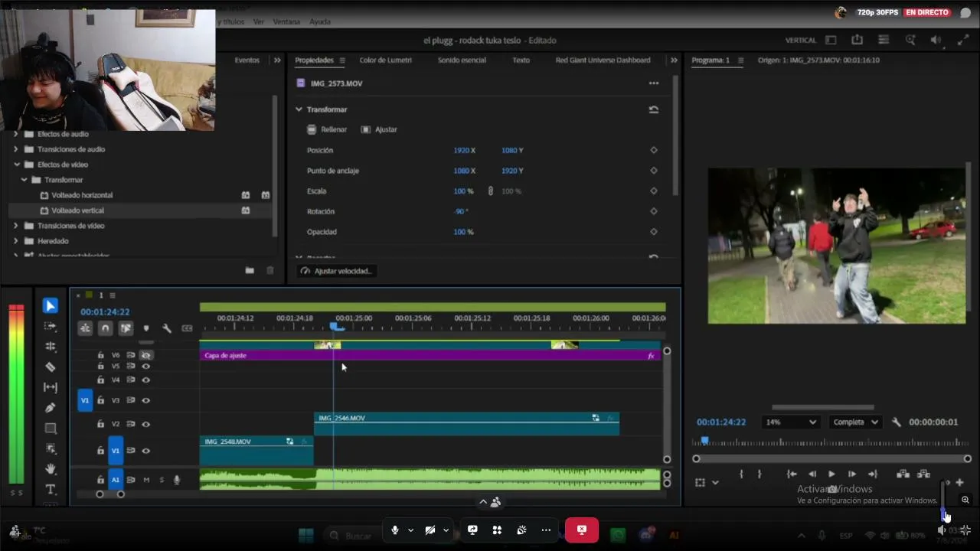Select the Type tool
The image size is (980, 551).
tap(51, 489)
